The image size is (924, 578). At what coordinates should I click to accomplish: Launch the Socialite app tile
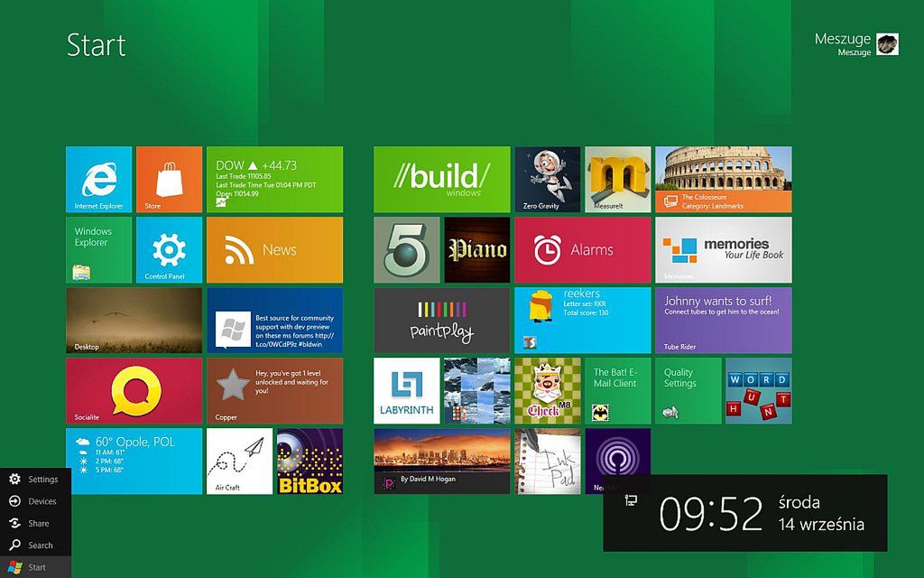tap(134, 390)
